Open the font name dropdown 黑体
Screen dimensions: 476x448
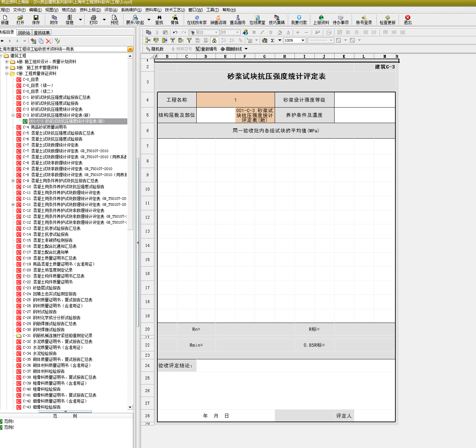216,32
